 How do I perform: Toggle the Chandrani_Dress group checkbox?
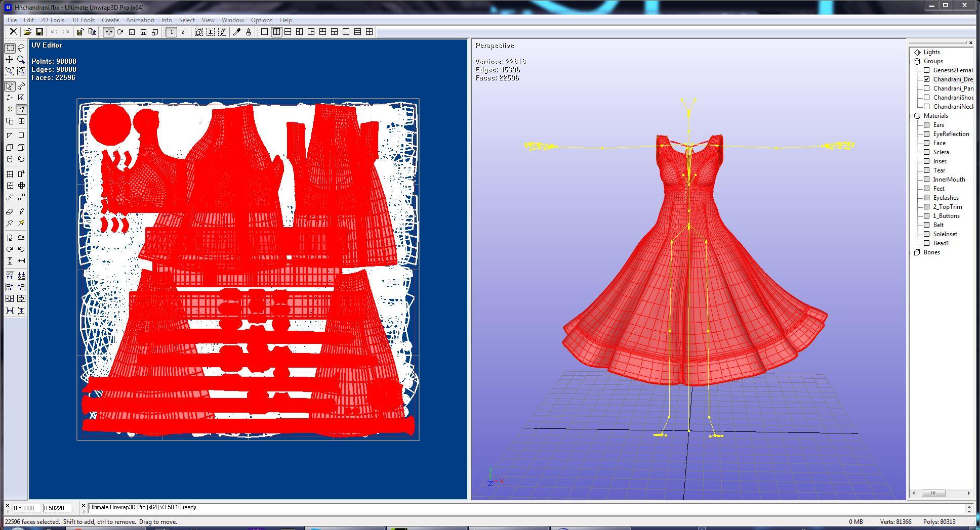[927, 79]
